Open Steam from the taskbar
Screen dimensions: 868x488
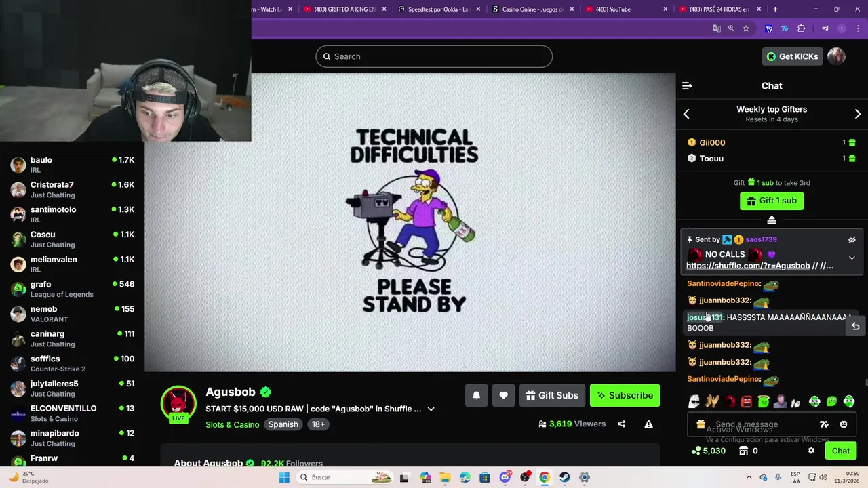(x=564, y=477)
